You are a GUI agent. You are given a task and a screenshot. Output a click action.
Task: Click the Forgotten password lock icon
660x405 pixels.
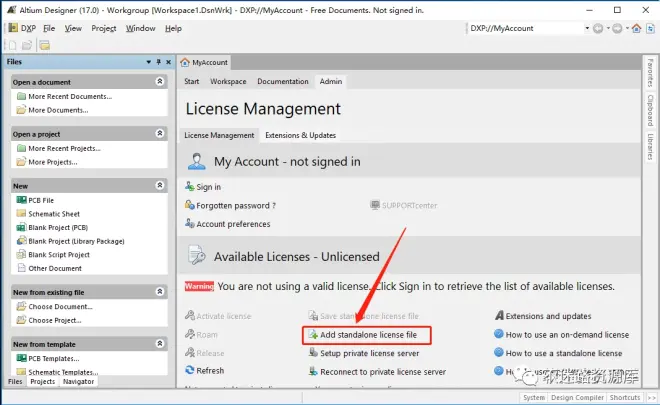tap(190, 205)
